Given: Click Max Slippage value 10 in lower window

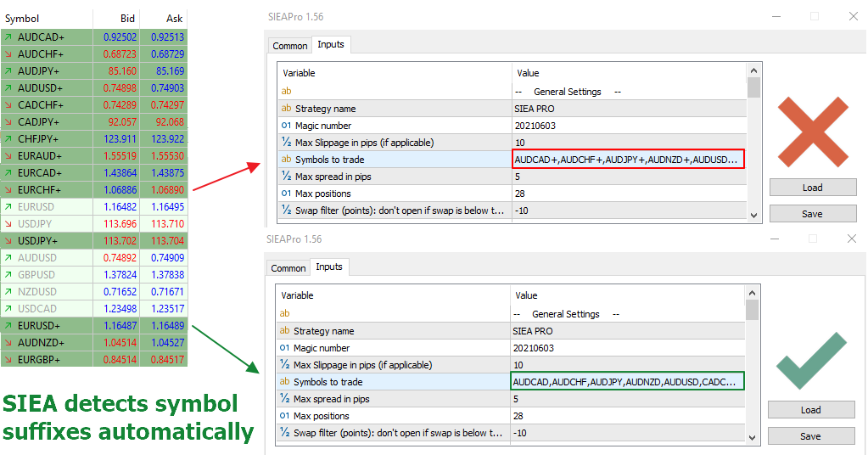Looking at the screenshot, I should pos(628,365).
